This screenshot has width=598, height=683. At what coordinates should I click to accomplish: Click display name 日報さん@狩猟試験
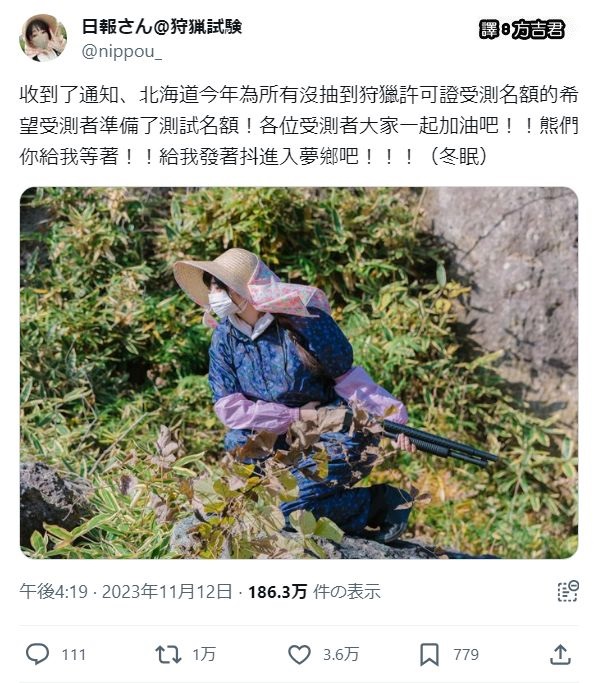coord(162,27)
